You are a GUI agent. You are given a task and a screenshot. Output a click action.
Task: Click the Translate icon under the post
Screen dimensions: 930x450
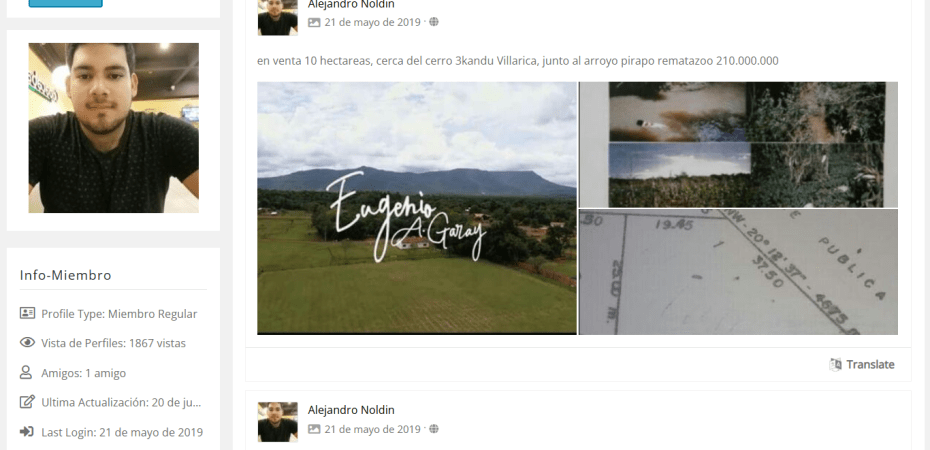[x=835, y=365]
